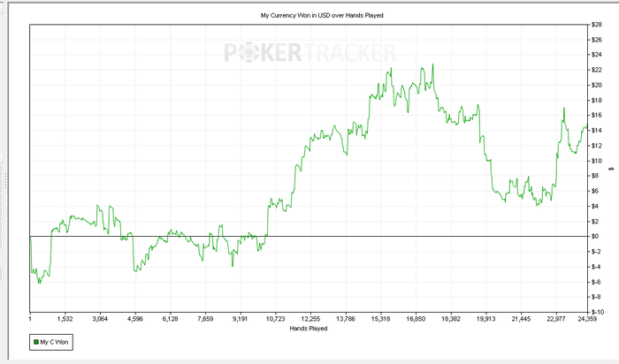The height and width of the screenshot is (364, 619).
Task: Click the y-axis value '$12'
Action: [597, 146]
